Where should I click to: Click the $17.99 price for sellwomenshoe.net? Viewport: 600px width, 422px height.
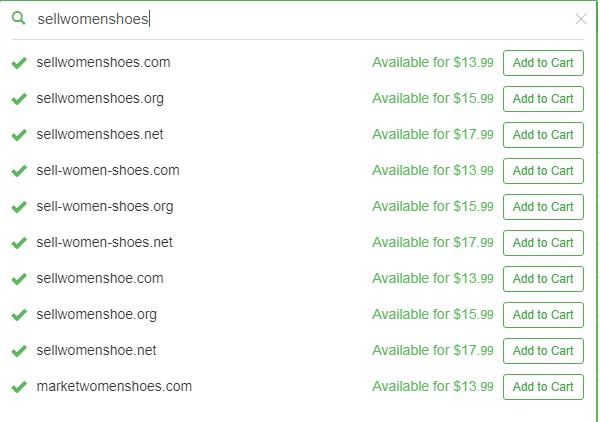click(473, 350)
